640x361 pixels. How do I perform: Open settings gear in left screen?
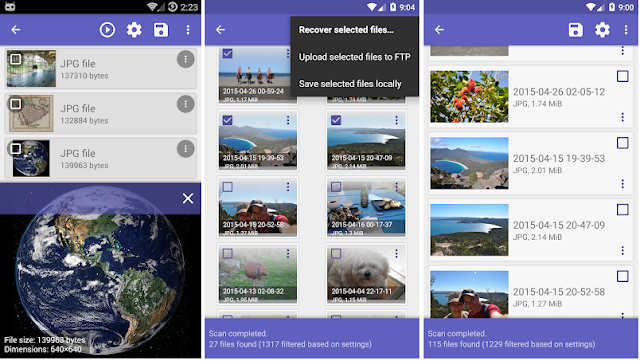pyautogui.click(x=134, y=30)
